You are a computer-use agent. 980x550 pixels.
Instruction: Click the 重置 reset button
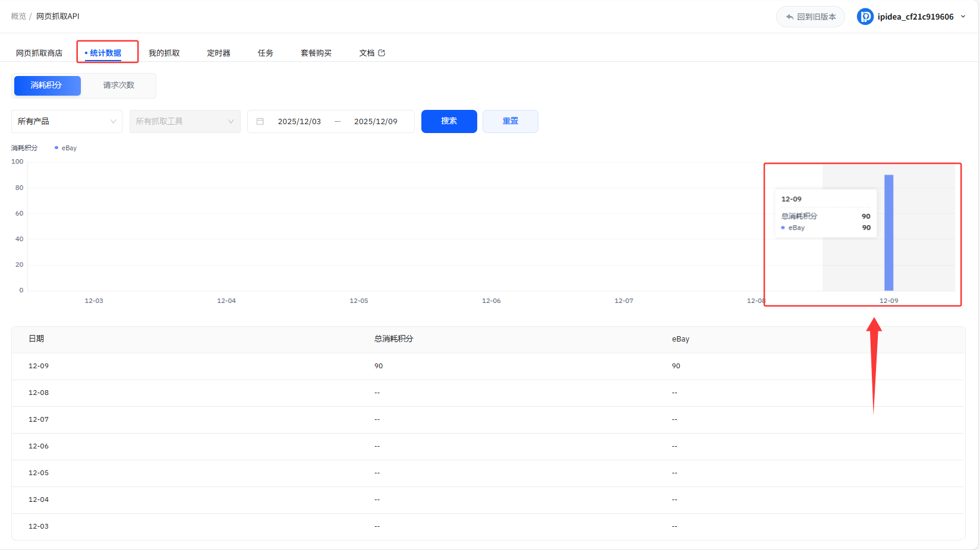(x=511, y=121)
